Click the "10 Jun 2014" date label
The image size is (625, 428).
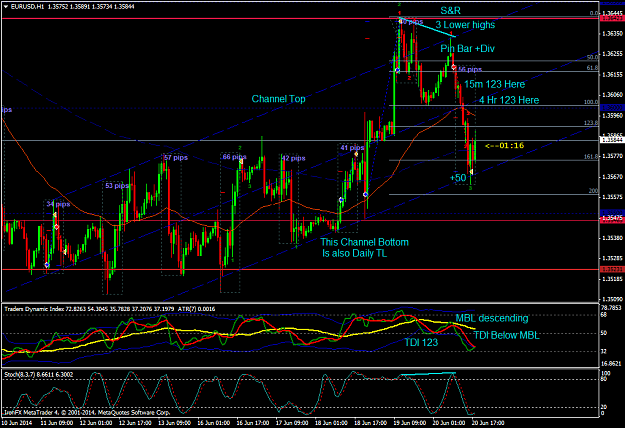17,423
